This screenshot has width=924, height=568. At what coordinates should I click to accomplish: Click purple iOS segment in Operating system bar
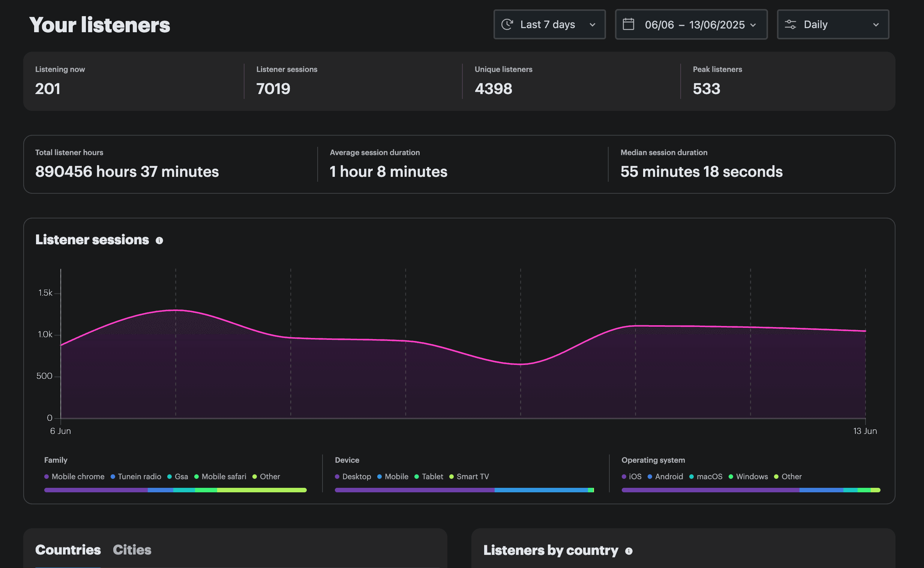(x=710, y=490)
